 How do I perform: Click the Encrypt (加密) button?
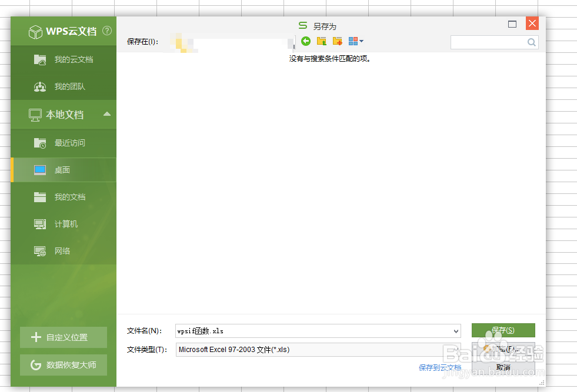click(x=503, y=349)
